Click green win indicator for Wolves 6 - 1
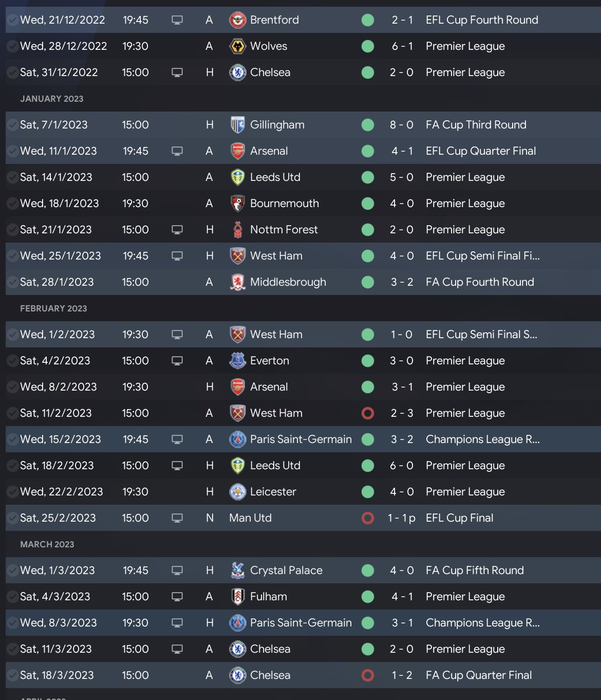The width and height of the screenshot is (601, 700). click(368, 46)
